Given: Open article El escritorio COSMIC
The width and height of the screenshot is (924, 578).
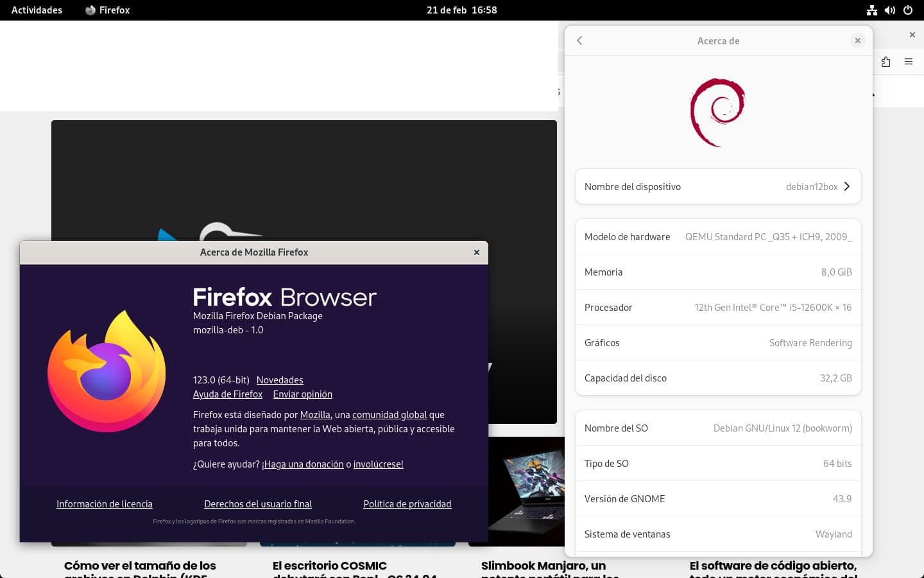Looking at the screenshot, I should click(x=354, y=569).
